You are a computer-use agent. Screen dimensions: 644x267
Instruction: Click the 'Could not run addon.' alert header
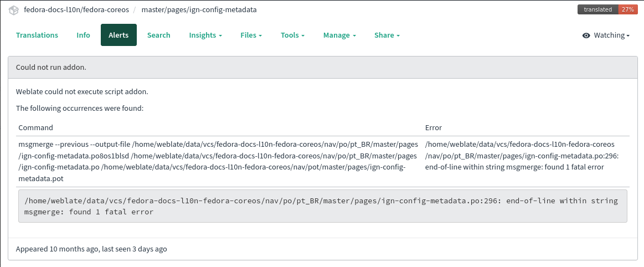pyautogui.click(x=323, y=68)
